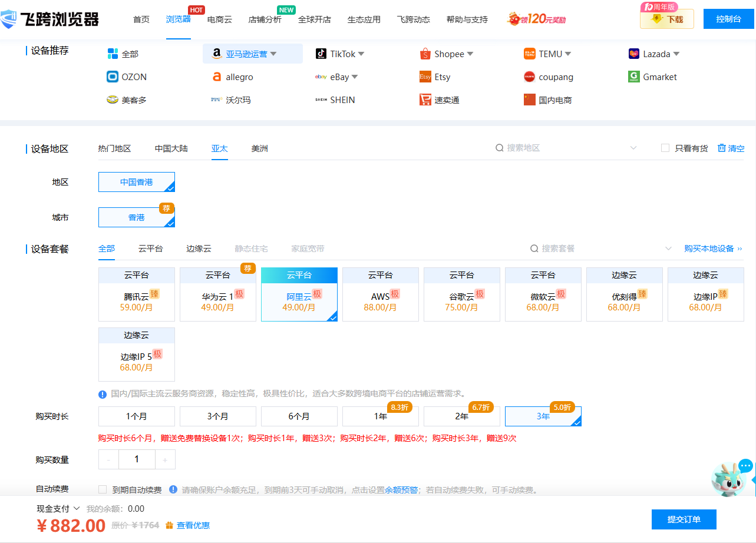This screenshot has height=543, width=756.
Task: Increase purchase quantity with plus button
Action: coord(165,460)
